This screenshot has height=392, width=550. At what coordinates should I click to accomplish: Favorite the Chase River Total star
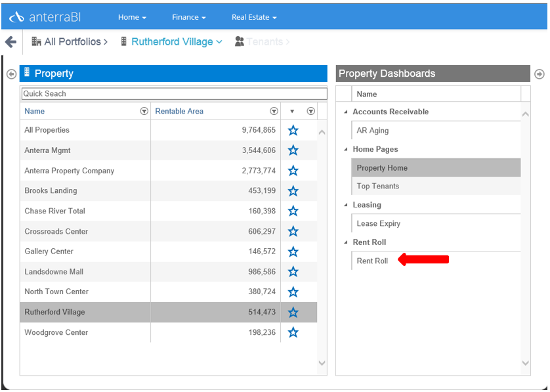pos(293,211)
